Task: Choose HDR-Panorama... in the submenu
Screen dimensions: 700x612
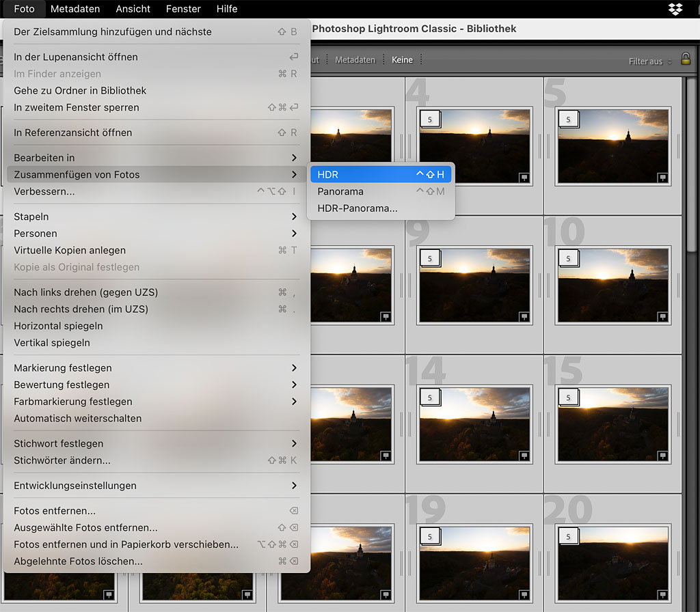Action: [x=380, y=208]
